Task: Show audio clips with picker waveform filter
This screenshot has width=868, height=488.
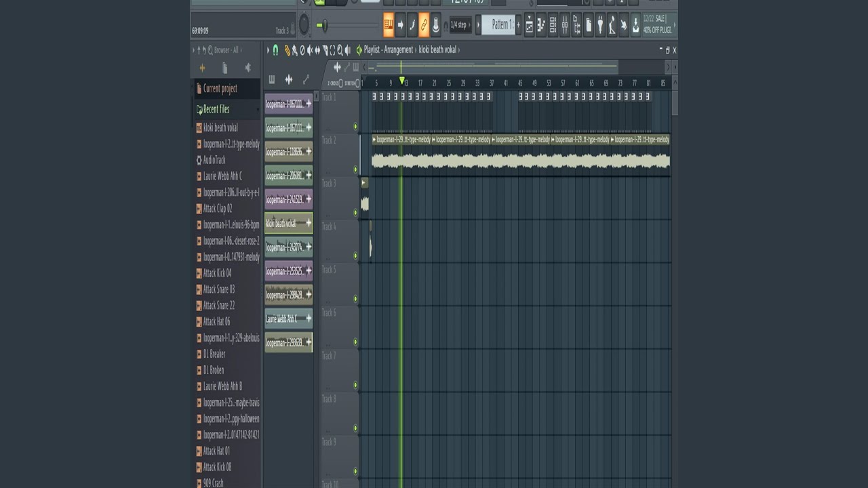Action: tap(288, 80)
